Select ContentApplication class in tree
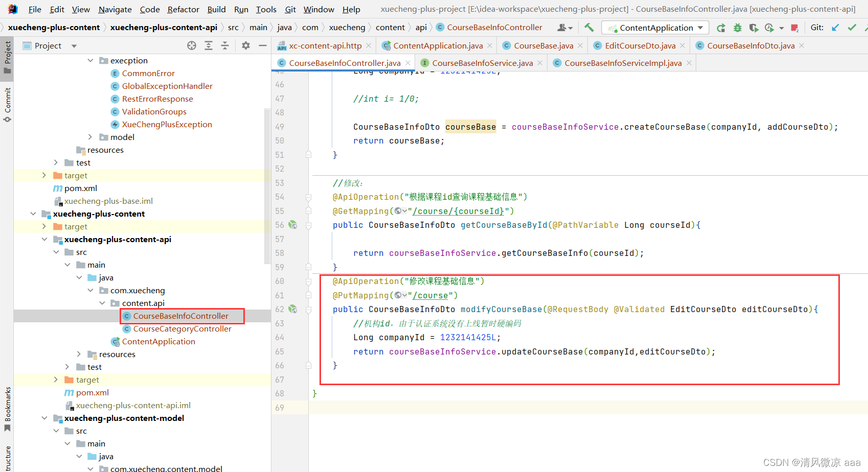Viewport: 868px width, 472px height. [x=158, y=341]
